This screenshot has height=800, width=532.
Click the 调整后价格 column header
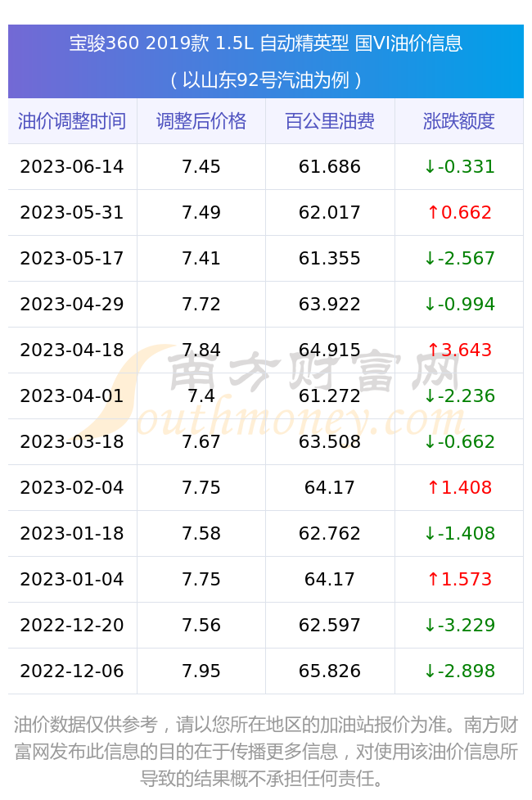coord(201,121)
